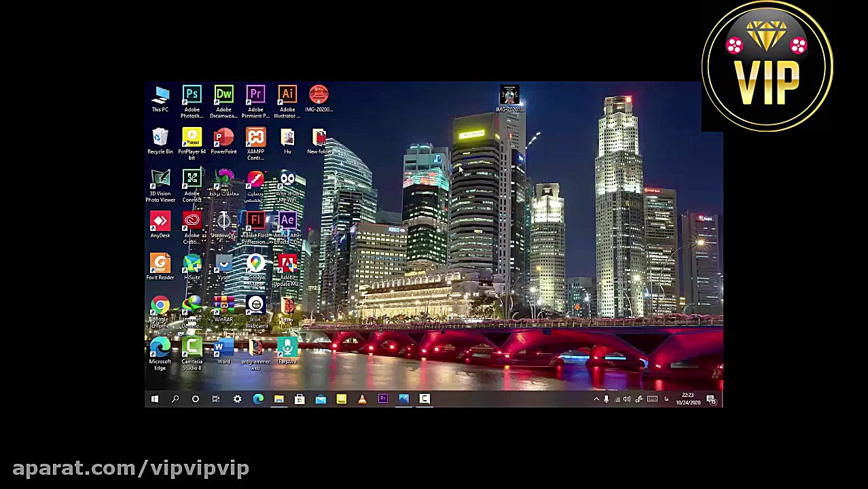868x489 pixels.
Task: Open Task View on taskbar
Action: tap(216, 399)
